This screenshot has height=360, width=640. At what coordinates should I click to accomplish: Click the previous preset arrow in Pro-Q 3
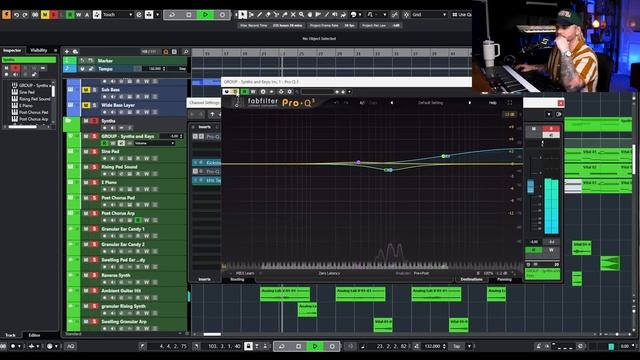[x=392, y=103]
